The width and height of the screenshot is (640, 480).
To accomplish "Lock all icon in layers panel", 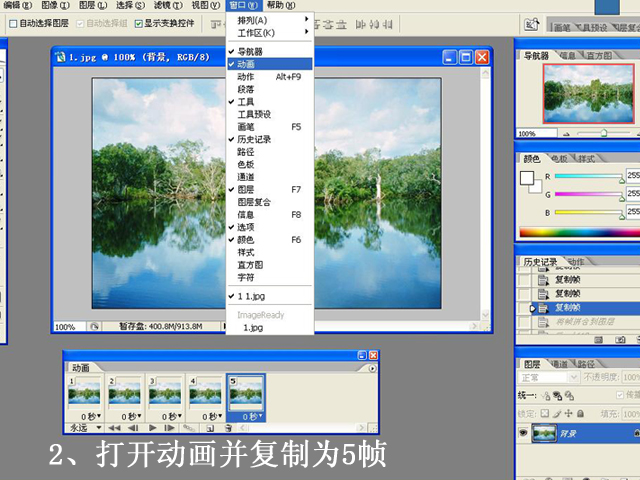I will coord(580,413).
